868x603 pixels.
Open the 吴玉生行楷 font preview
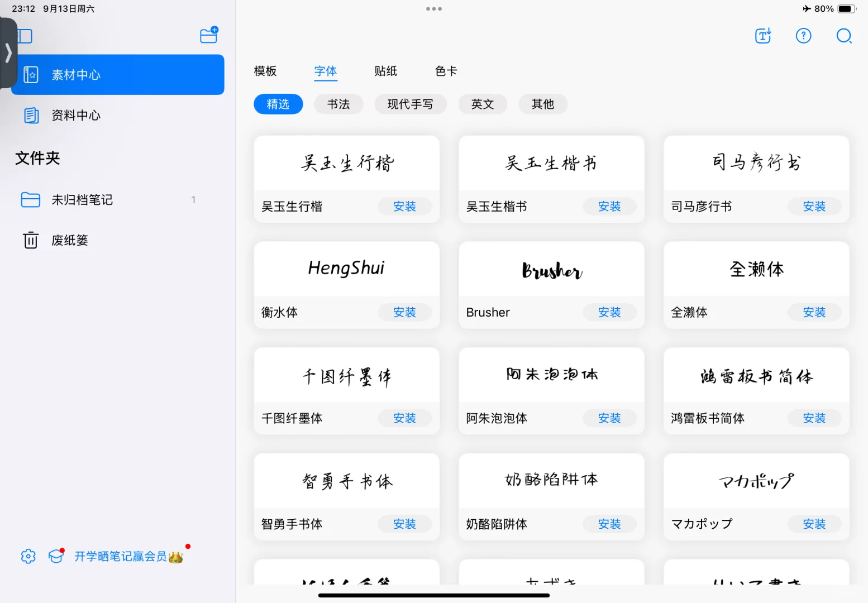(347, 163)
